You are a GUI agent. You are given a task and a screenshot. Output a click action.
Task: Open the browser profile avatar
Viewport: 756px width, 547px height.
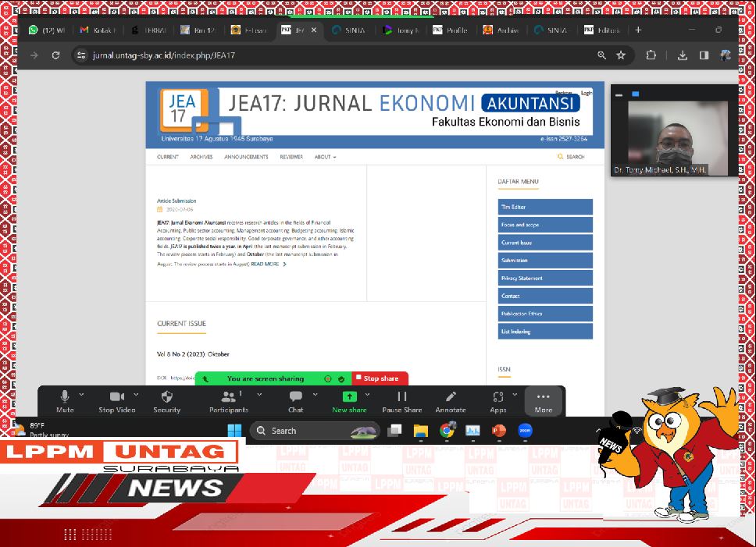725,55
